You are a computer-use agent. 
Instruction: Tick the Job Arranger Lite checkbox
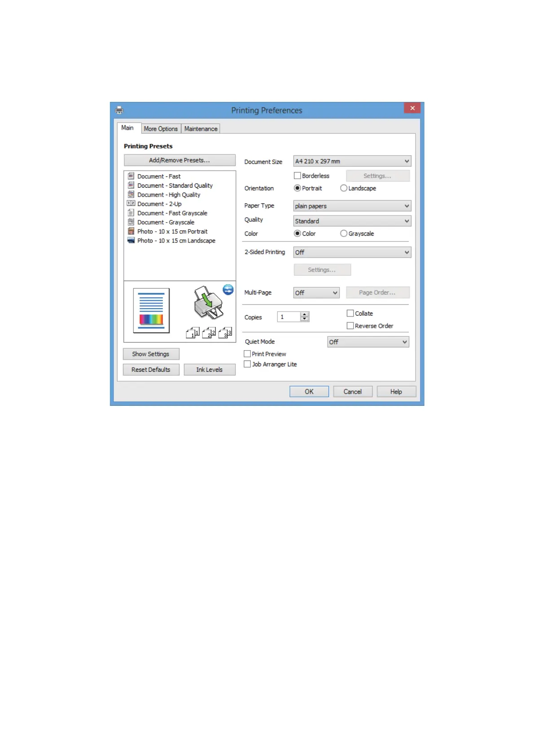(247, 364)
